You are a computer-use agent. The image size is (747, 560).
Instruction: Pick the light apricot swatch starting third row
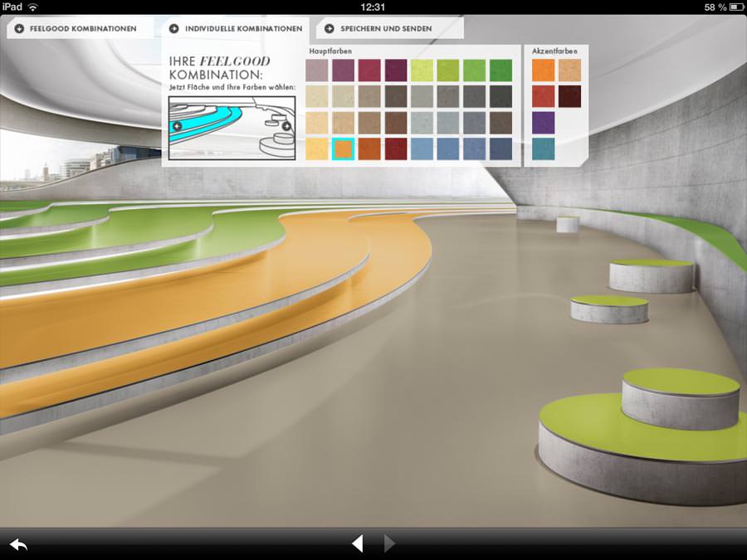[x=317, y=123]
